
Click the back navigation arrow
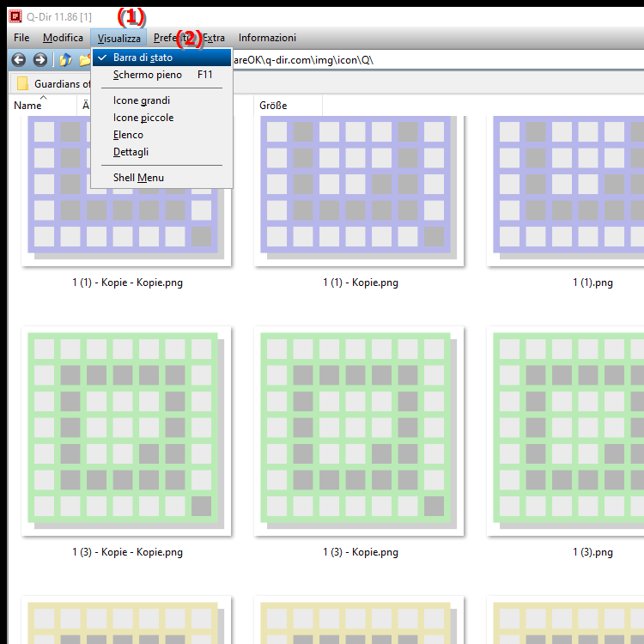coord(18,59)
